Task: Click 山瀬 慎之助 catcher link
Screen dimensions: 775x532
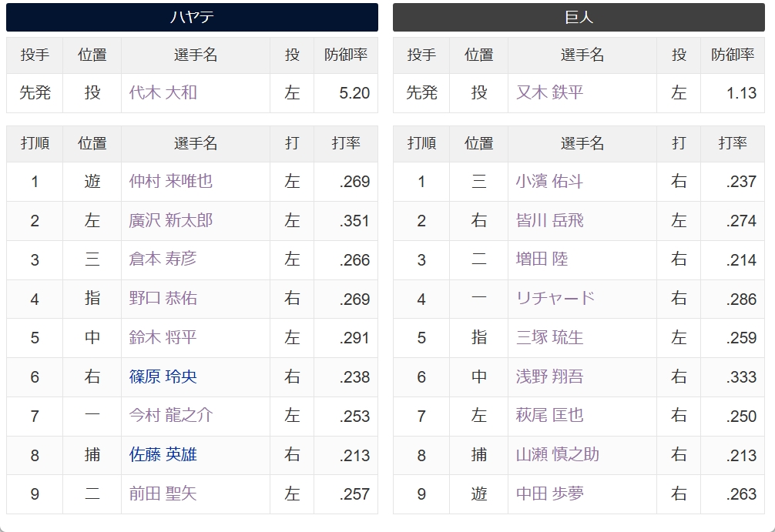Action: tap(558, 454)
